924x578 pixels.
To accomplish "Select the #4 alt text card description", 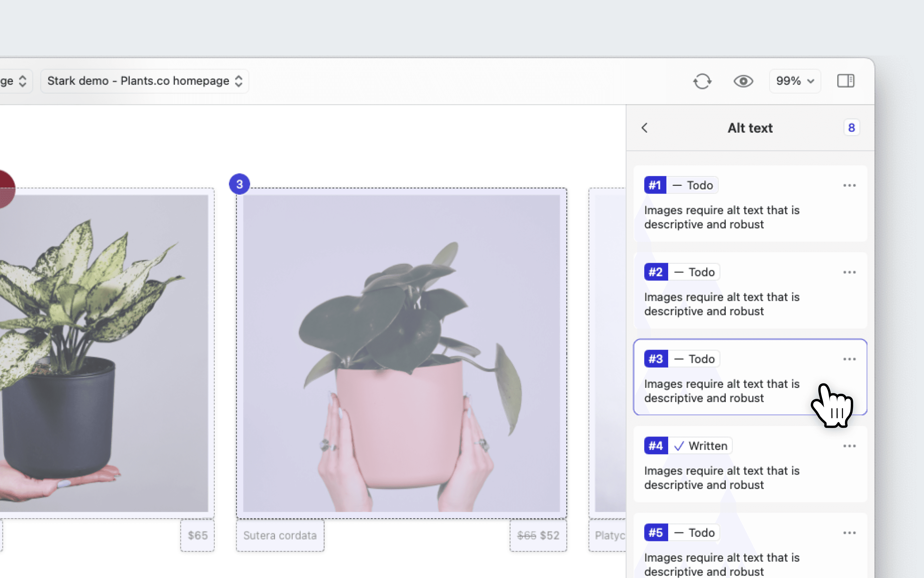I will [722, 477].
